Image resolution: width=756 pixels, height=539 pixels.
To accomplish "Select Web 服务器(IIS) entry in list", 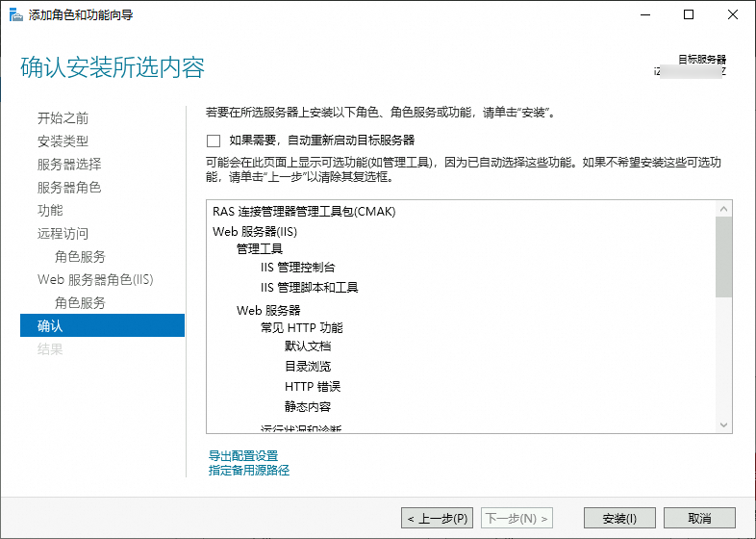I will click(x=255, y=232).
